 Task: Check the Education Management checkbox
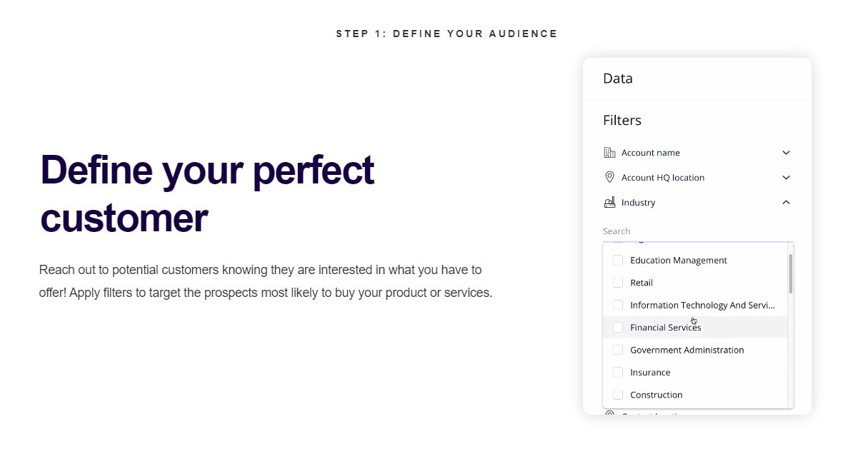click(x=618, y=261)
